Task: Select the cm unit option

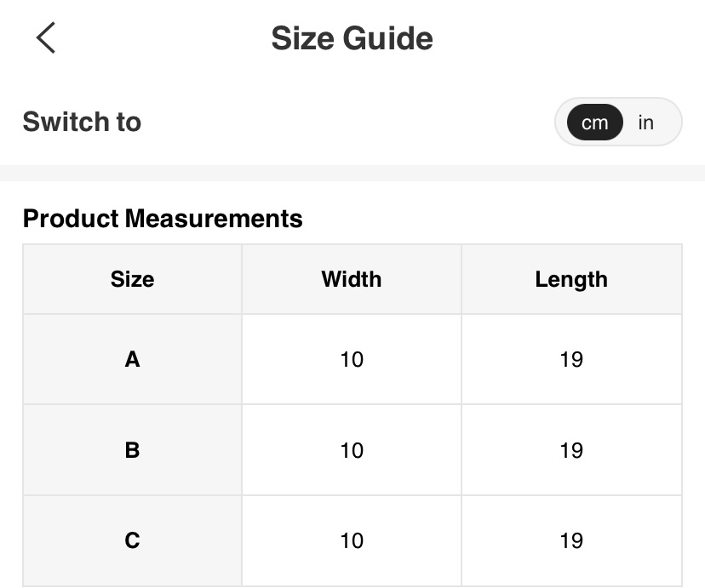Action: 594,123
